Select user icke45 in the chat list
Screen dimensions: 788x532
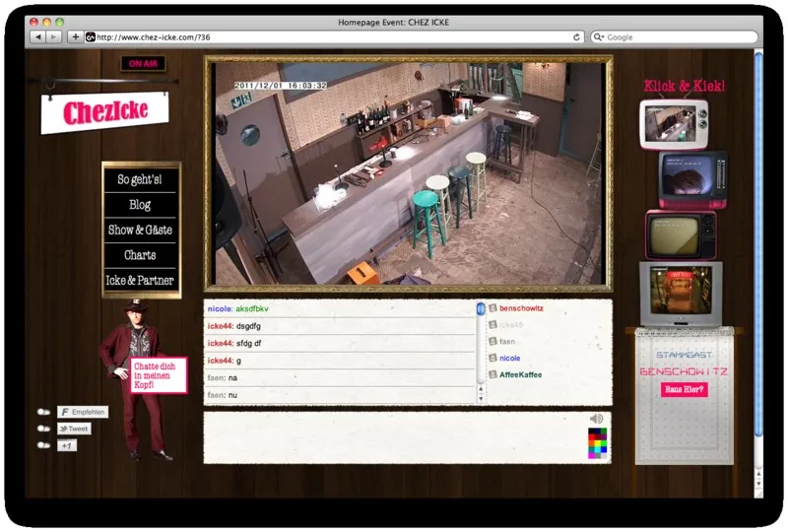(511, 325)
